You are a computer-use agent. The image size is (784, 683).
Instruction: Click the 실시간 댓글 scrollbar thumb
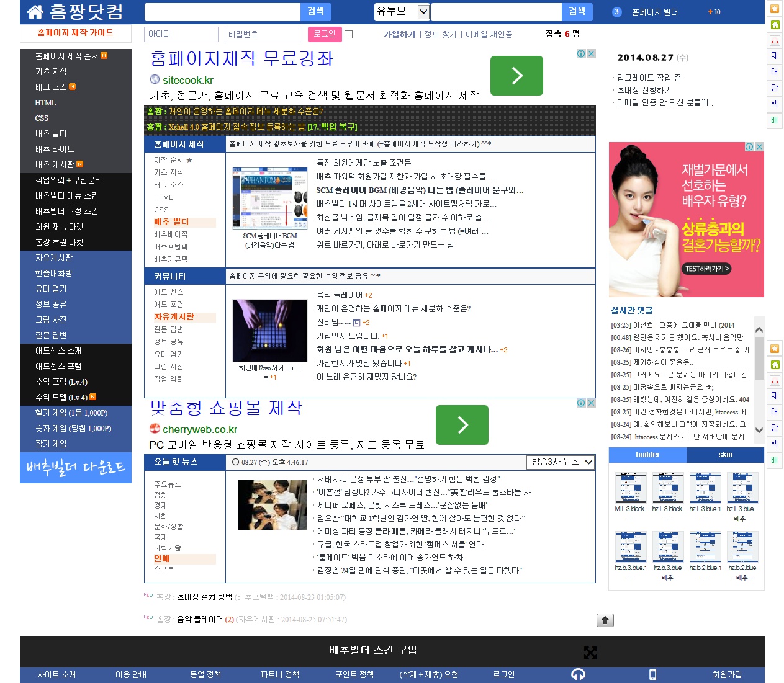click(759, 358)
